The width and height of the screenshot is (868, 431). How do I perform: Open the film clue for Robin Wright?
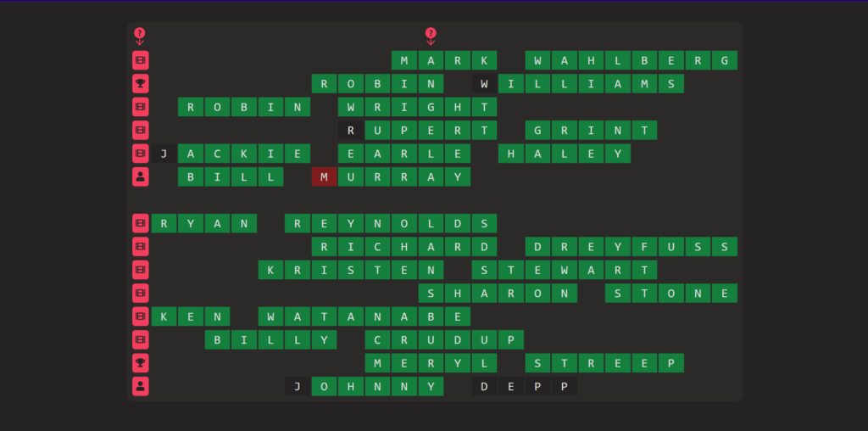point(140,107)
